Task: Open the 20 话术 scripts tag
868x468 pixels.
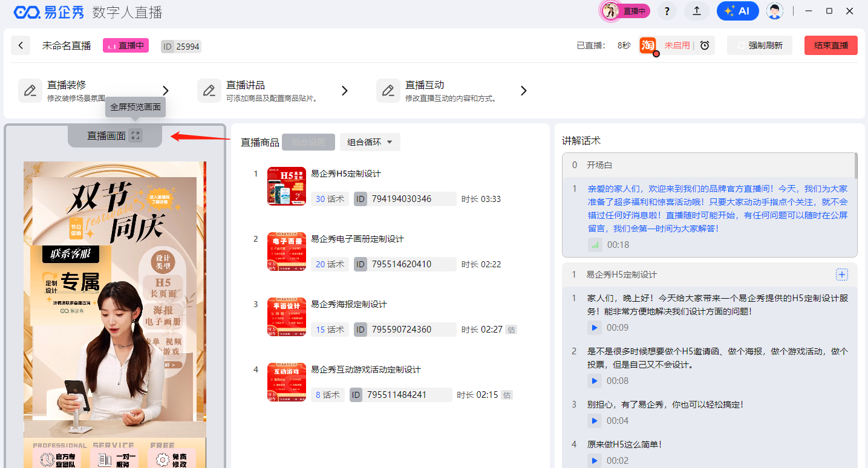Action: (330, 264)
